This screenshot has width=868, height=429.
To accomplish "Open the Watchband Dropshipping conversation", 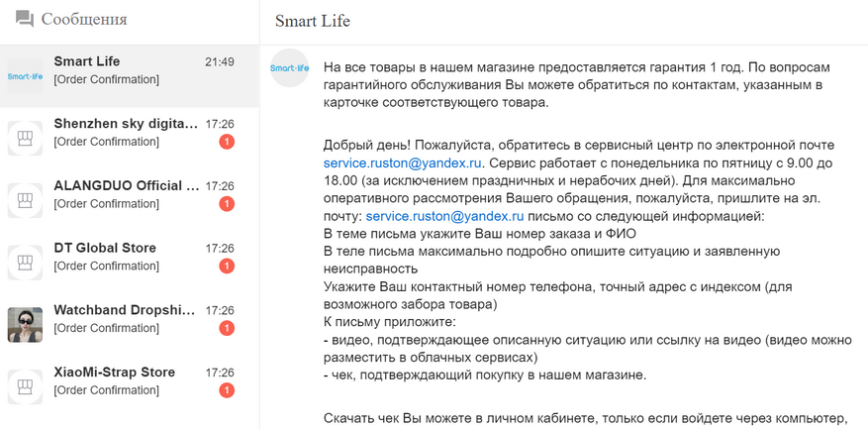I will [x=130, y=325].
